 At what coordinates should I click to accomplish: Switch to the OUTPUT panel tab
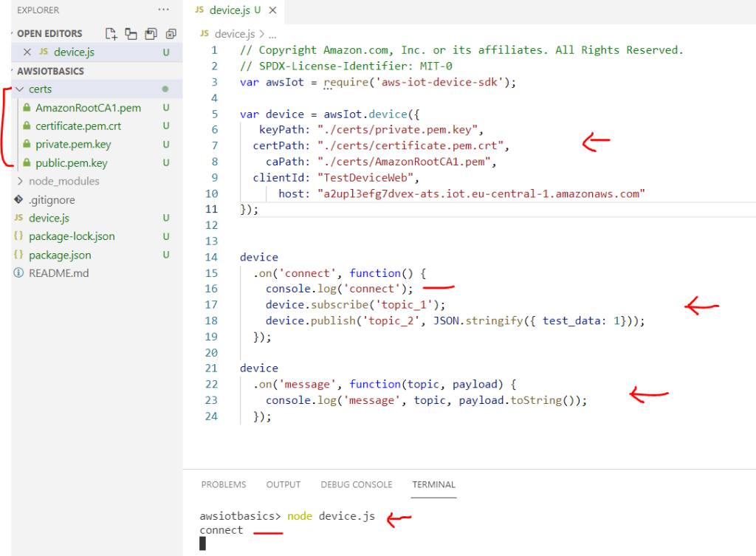point(283,484)
